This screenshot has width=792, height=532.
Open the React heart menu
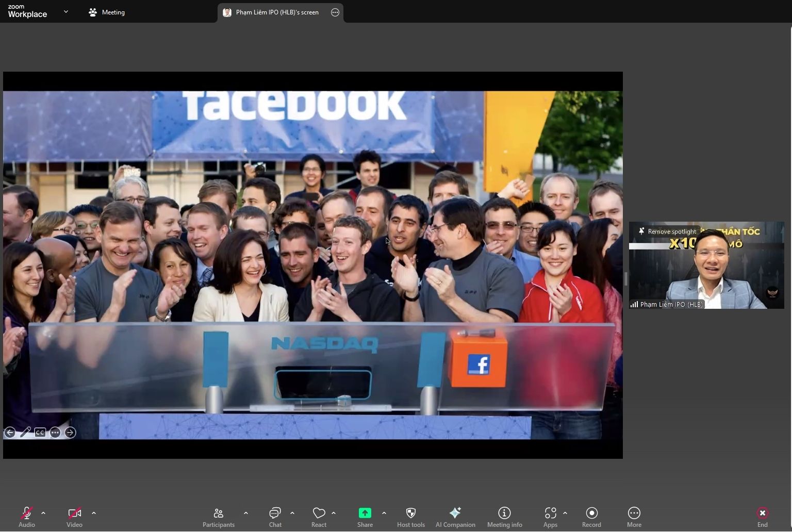click(319, 517)
